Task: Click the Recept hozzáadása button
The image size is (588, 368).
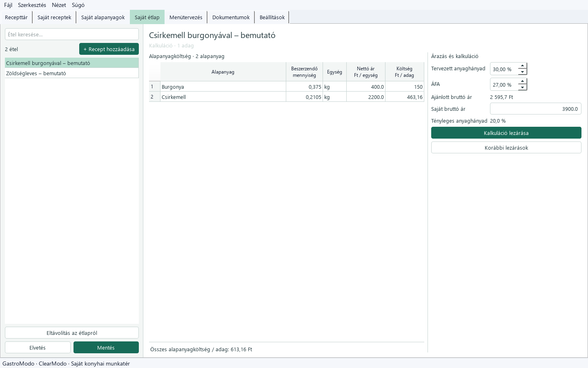Action: pyautogui.click(x=109, y=49)
